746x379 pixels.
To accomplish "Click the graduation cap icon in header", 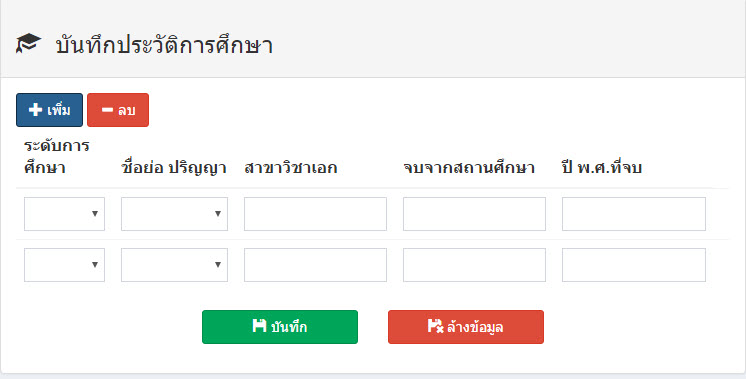I will 29,43.
